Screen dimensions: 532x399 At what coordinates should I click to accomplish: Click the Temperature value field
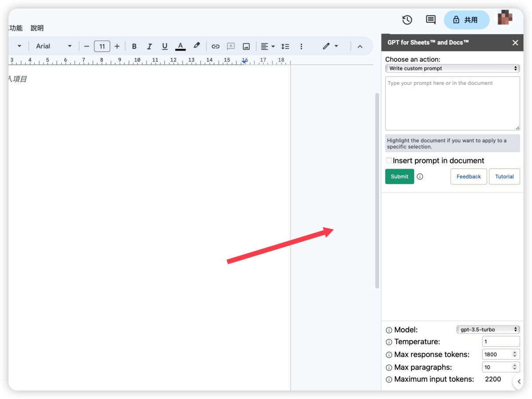pyautogui.click(x=501, y=341)
